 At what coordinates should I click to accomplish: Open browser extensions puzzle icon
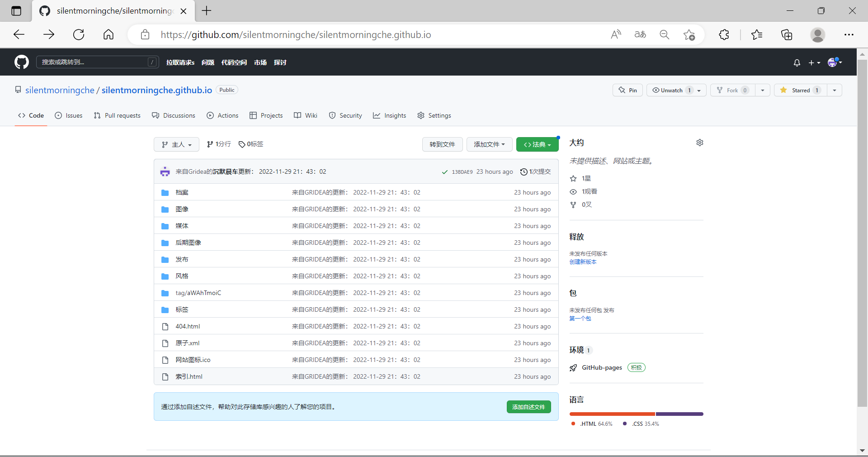click(x=724, y=35)
